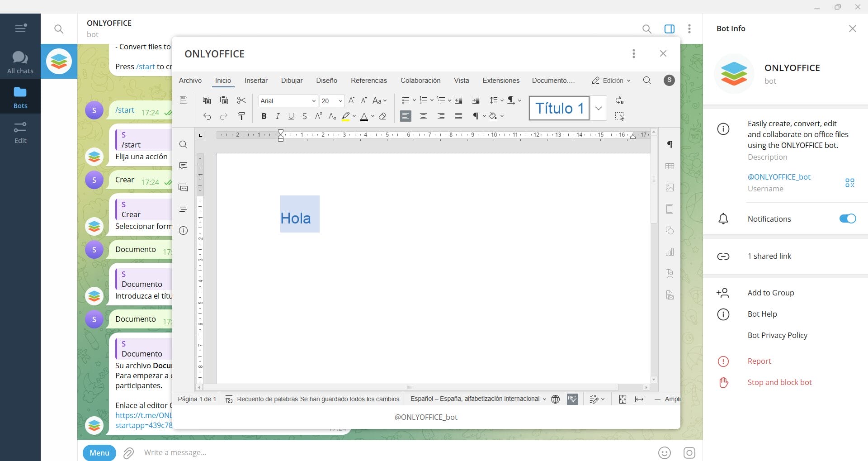Click the Increase indent icon

coord(476,100)
